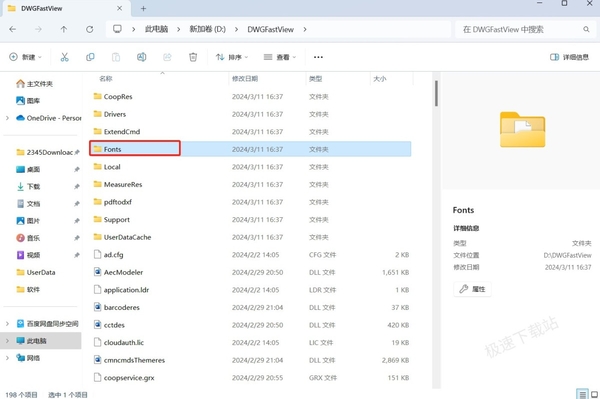Viewport: 600px width, 399px height.
Task: Sort by Name (名称) column header
Action: tap(106, 78)
